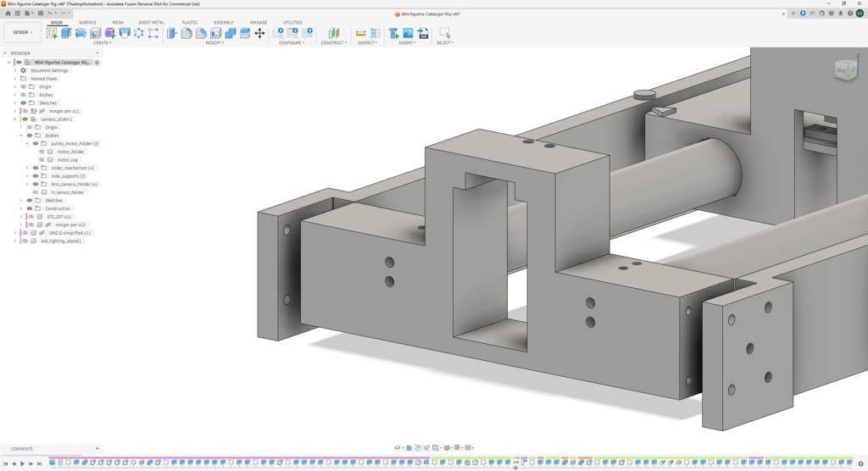Open the Create Form tool
868x471 pixels.
(109, 33)
